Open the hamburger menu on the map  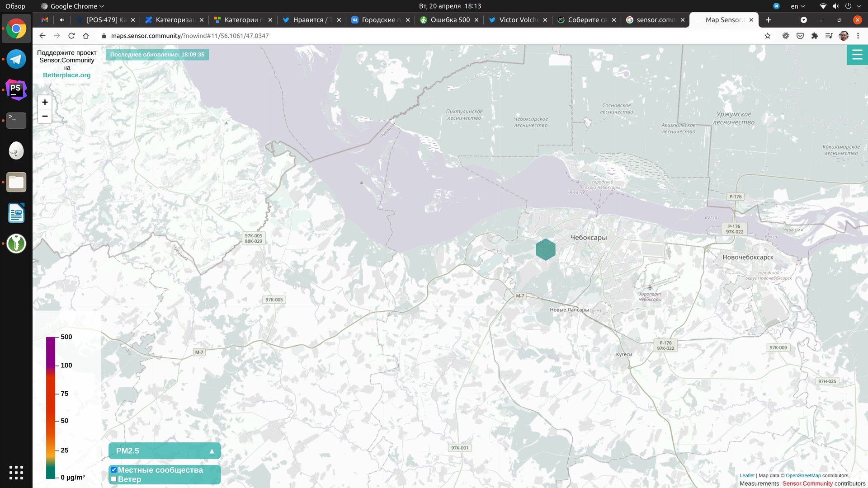pos(857,55)
